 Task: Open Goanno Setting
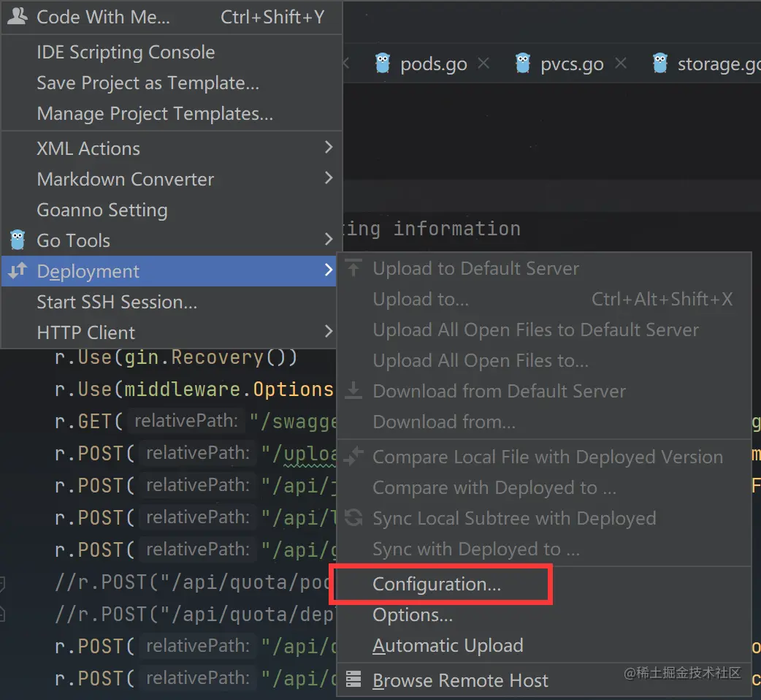coord(172,210)
